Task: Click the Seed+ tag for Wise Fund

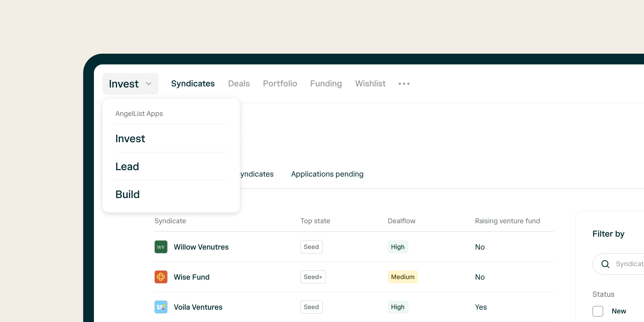Action: (313, 277)
